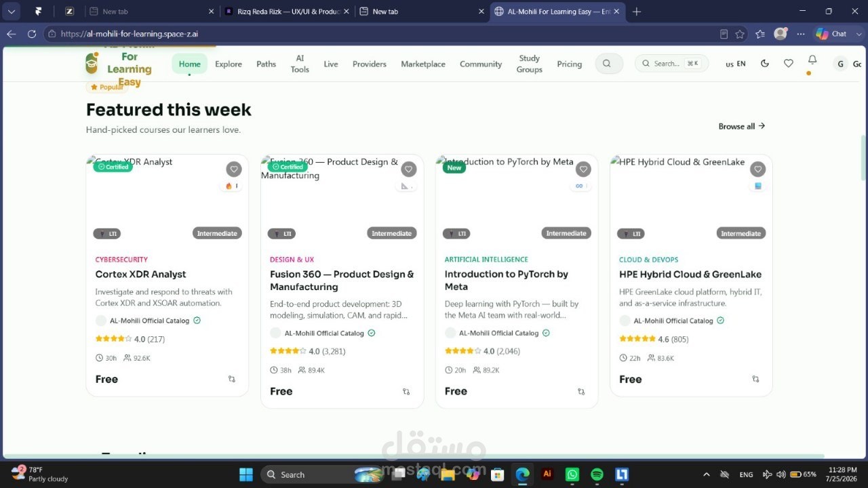Click compare icon on HPE Hybrid Cloud card
Image resolution: width=868 pixels, height=488 pixels.
(755, 380)
